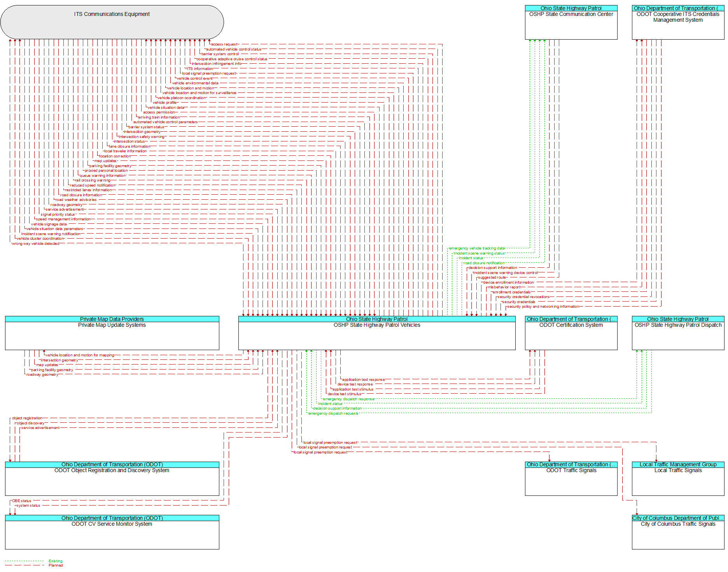Screen dimensions: 728x572
Task: Click the 'incident scene warning status' label
Action: (479, 253)
